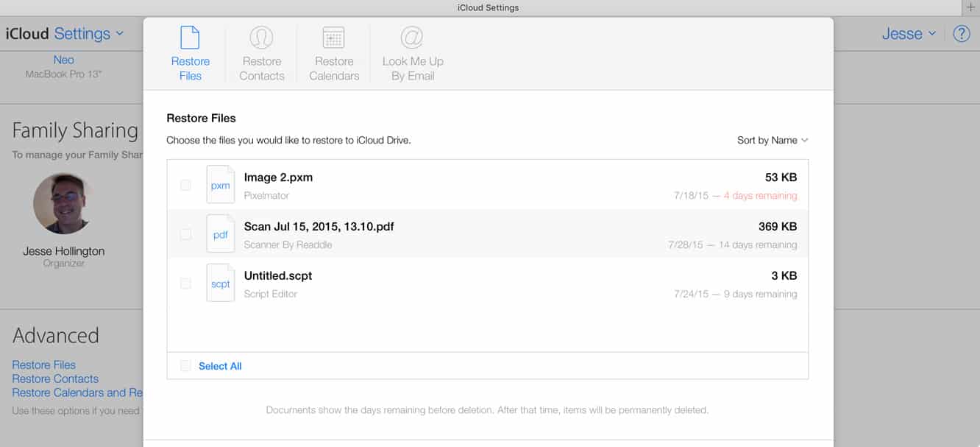The width and height of the screenshot is (980, 447).
Task: Click the 14 days remaining label
Action: (758, 244)
